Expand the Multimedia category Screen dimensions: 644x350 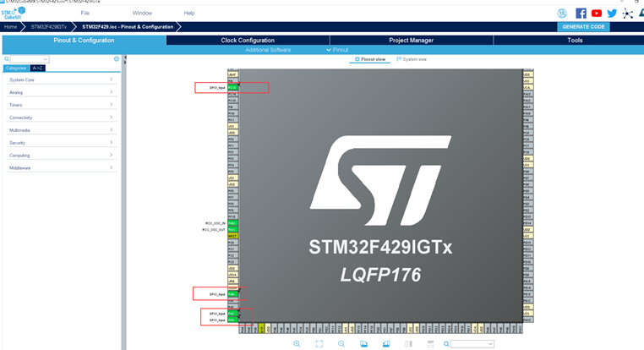[x=61, y=130]
